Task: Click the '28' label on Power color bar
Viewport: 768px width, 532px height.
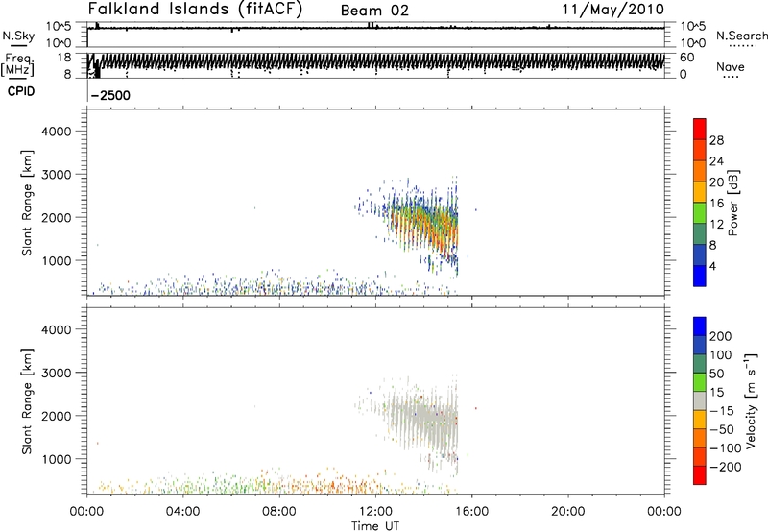Action: point(716,140)
